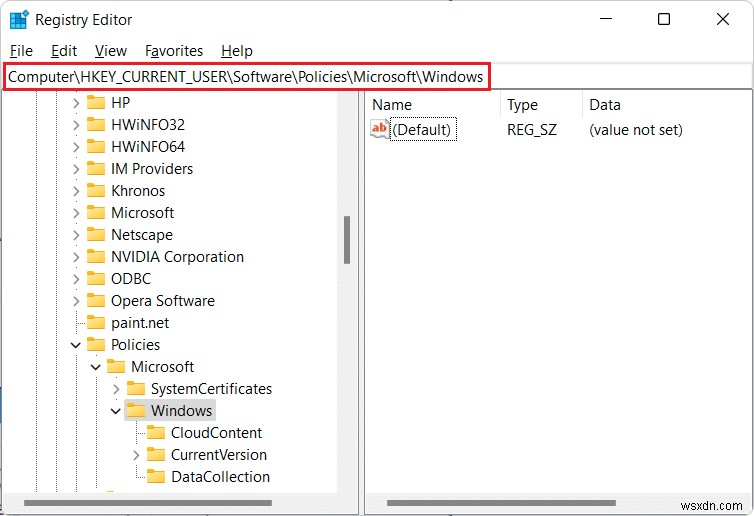
Task: Click the Opera Software folder icon
Action: [95, 301]
